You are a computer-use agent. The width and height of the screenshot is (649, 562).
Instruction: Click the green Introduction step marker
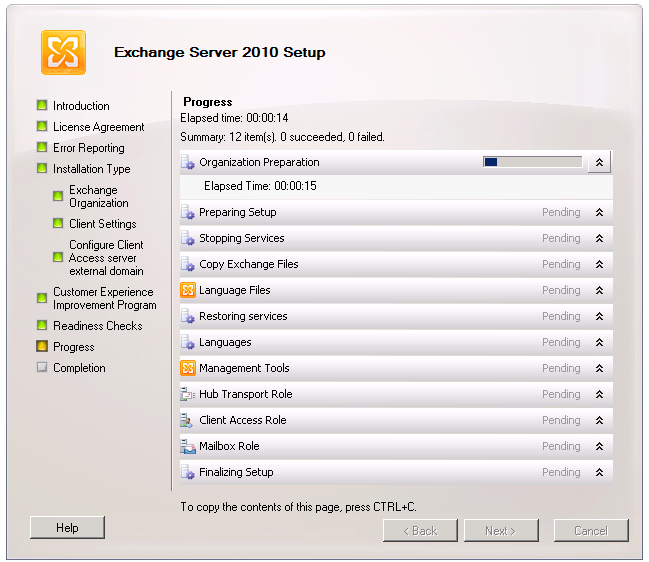coord(42,105)
